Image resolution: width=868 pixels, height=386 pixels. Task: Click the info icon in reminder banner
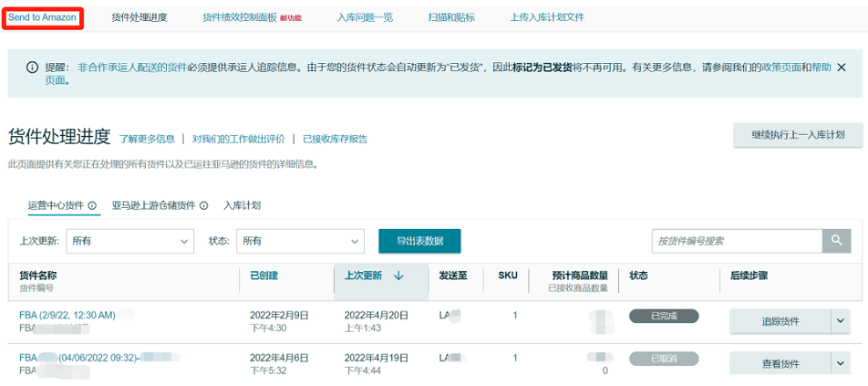tap(32, 68)
